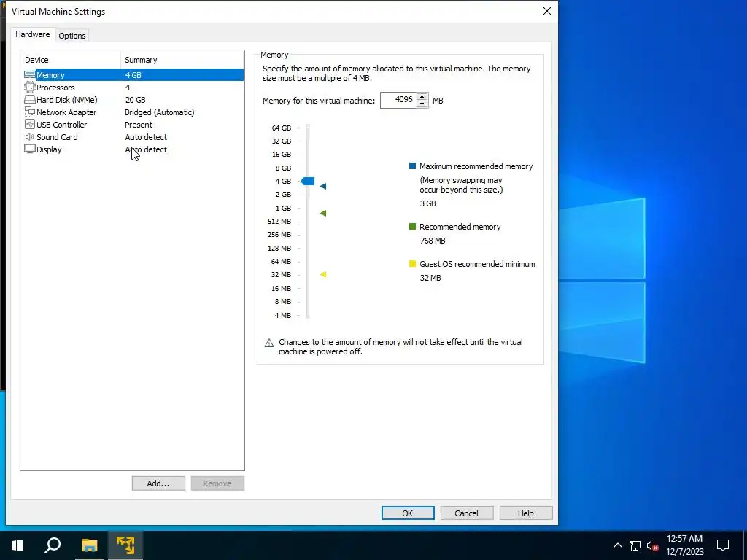Click the '3 GB' maximum recommended value
Screen dimensions: 747x560
[427, 203]
